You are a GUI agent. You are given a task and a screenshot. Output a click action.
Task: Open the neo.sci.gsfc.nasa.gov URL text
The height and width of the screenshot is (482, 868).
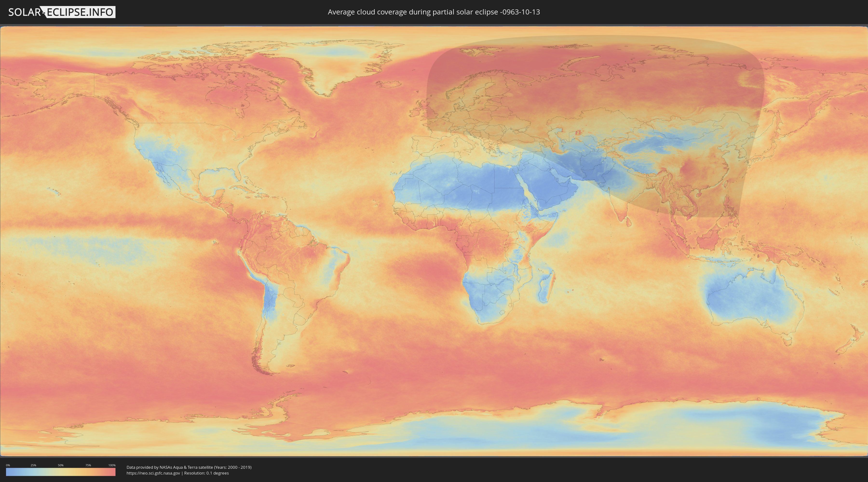coord(153,473)
